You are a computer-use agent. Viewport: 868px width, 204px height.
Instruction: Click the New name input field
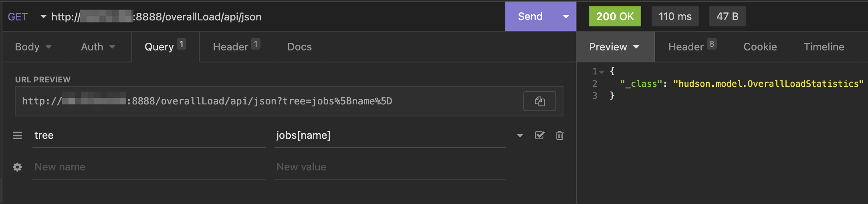pos(148,167)
